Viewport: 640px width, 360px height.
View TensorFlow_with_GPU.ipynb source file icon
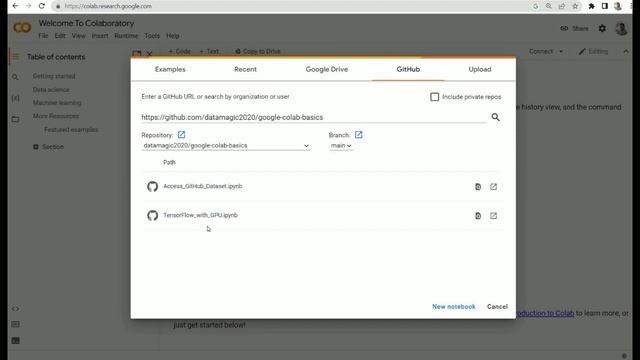pyautogui.click(x=478, y=216)
